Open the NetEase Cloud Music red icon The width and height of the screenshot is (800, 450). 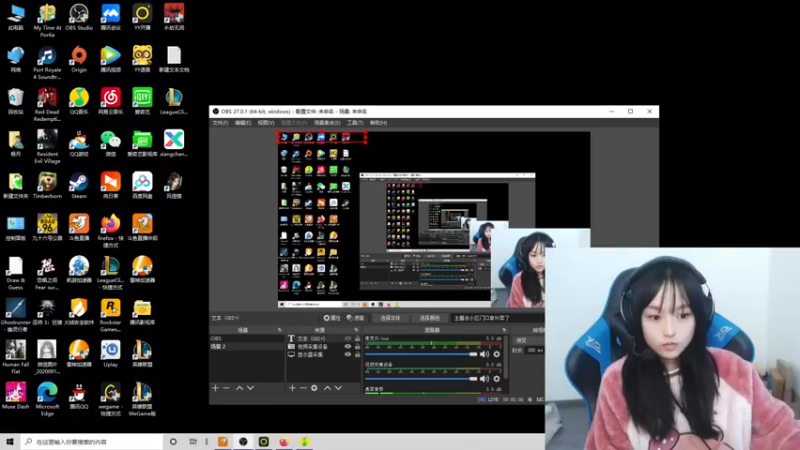111,102
